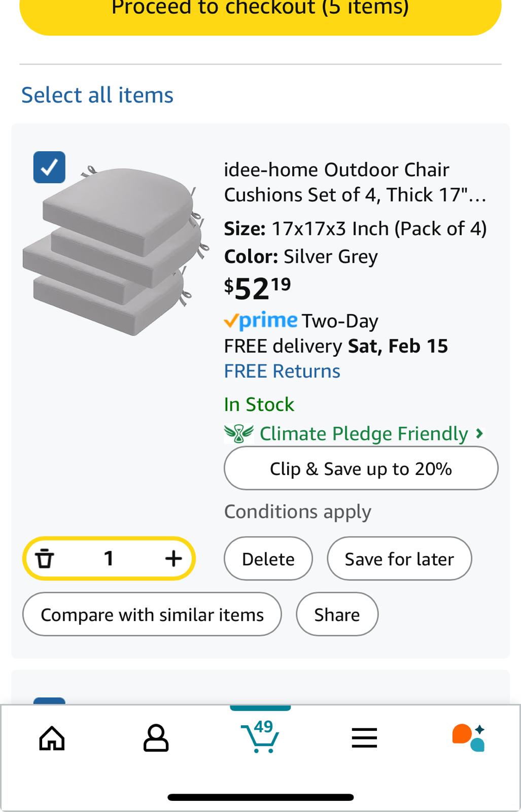This screenshot has height=812, width=521.
Task: Expand Climate Pledge Friendly chevron
Action: pos(478,433)
